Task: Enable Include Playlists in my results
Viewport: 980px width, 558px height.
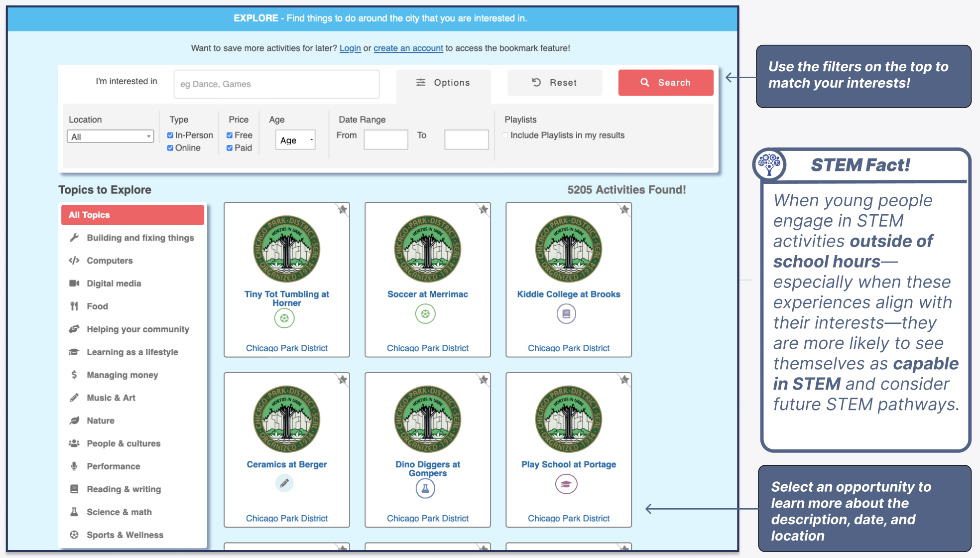Action: pos(505,135)
